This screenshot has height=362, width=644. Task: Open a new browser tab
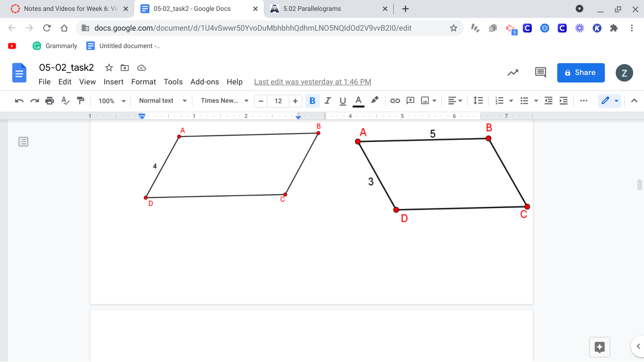pos(405,9)
